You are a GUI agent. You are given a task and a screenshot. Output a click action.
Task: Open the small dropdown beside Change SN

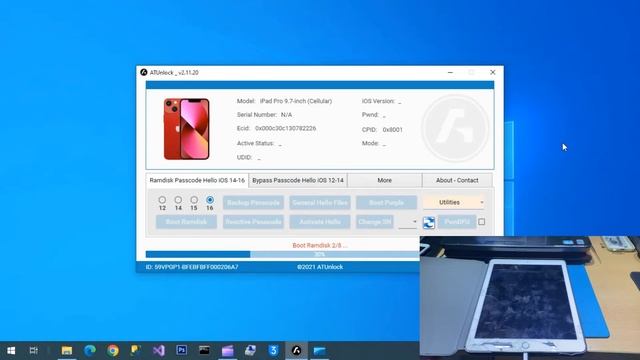(407, 222)
